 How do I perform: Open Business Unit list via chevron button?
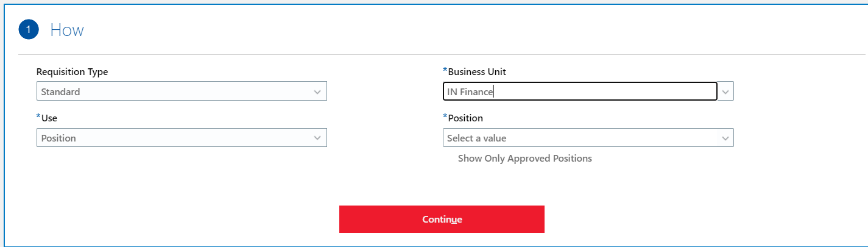725,91
